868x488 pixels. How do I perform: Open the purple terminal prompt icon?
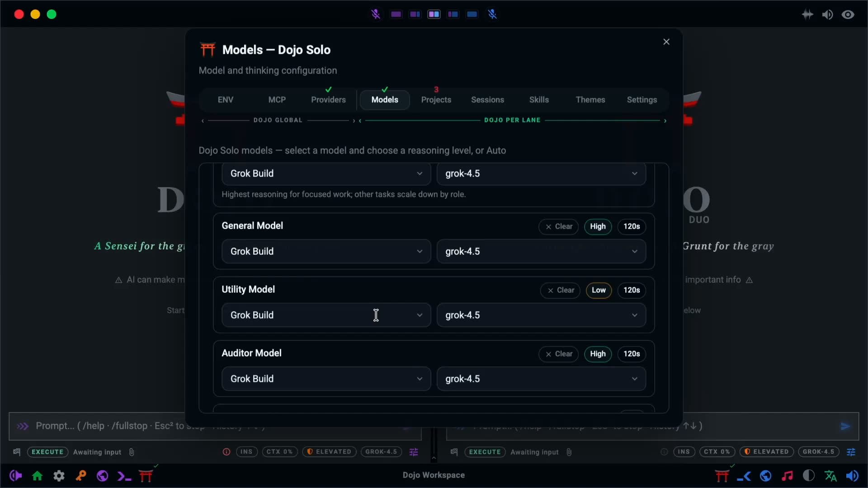(x=124, y=476)
